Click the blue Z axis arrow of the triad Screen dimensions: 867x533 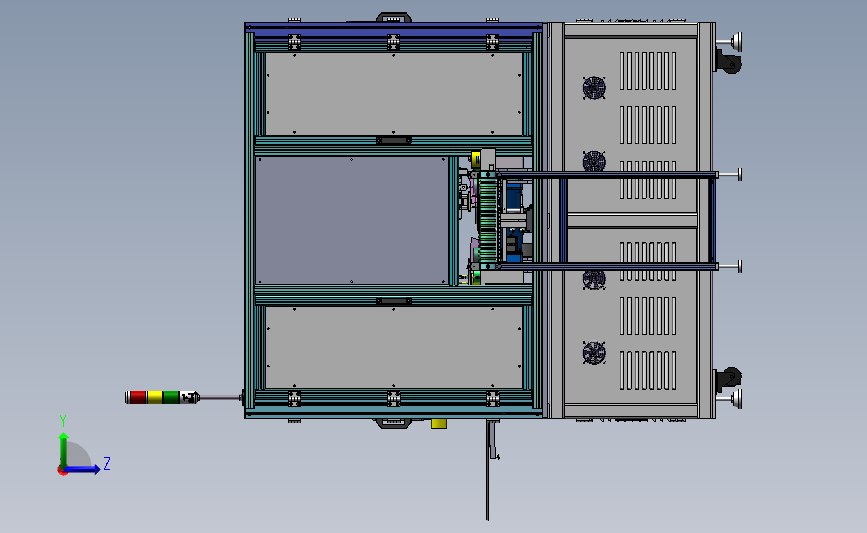click(x=83, y=469)
